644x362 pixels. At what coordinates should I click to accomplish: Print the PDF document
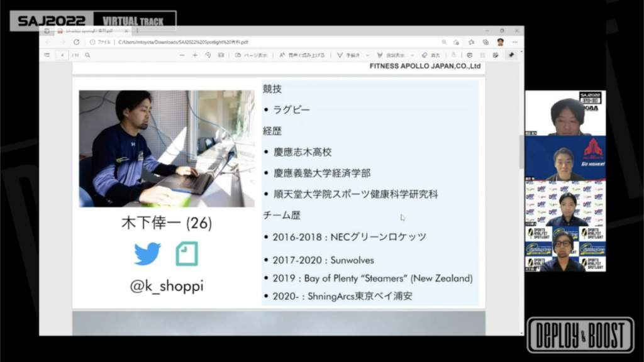(469, 55)
